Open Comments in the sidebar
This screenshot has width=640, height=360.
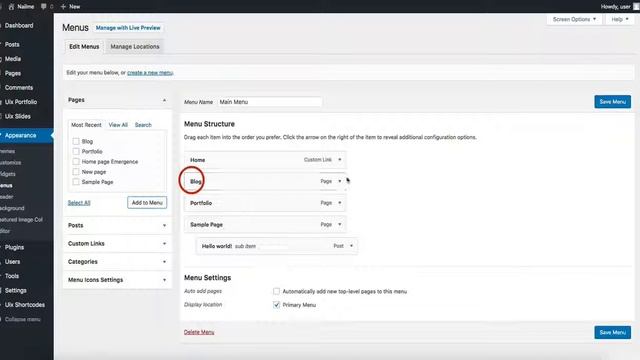click(19, 87)
